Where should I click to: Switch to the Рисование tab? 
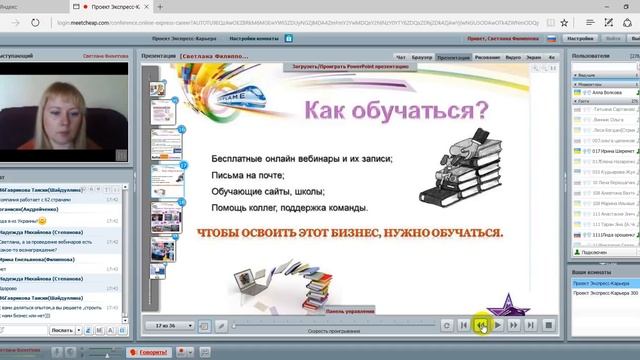[487, 58]
